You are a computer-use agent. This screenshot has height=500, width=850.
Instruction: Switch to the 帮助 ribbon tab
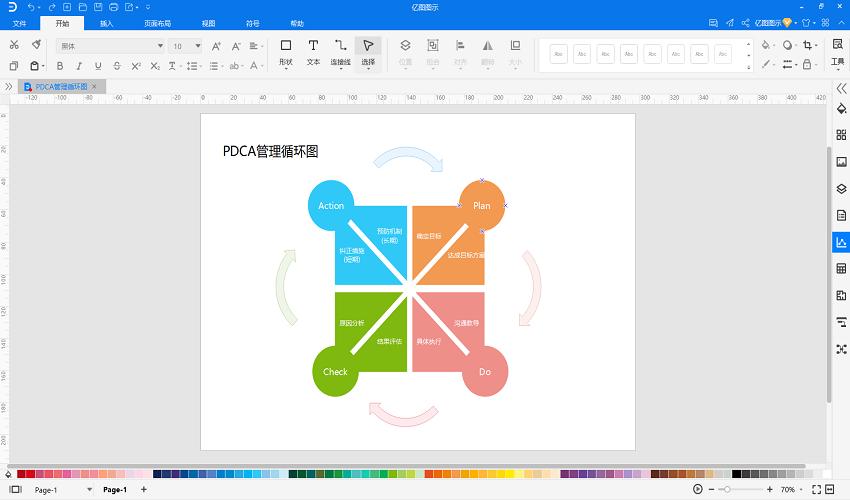pyautogui.click(x=297, y=23)
